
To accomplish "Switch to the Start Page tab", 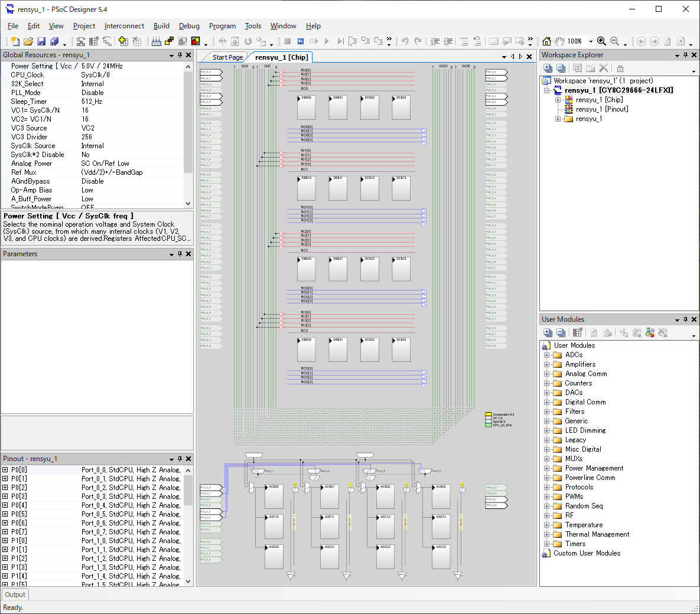I will [x=227, y=57].
